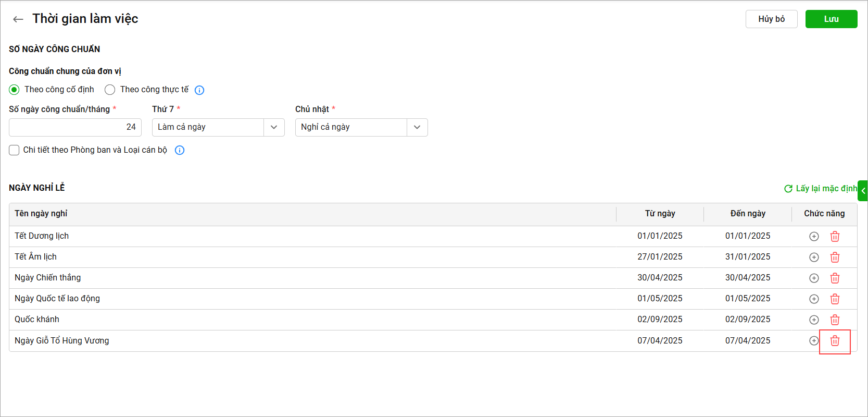Open info icon next to Theo công thực tế
This screenshot has width=868, height=417.
pyautogui.click(x=199, y=90)
